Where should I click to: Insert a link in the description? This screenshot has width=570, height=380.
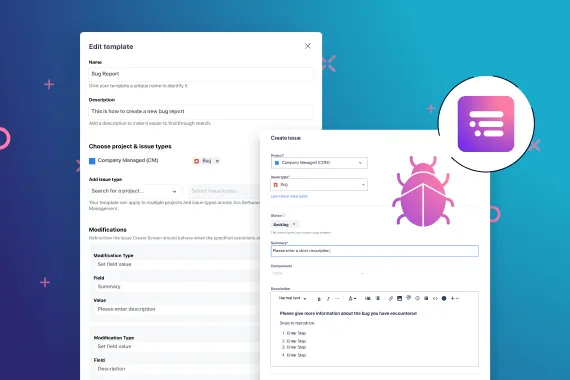click(x=391, y=299)
